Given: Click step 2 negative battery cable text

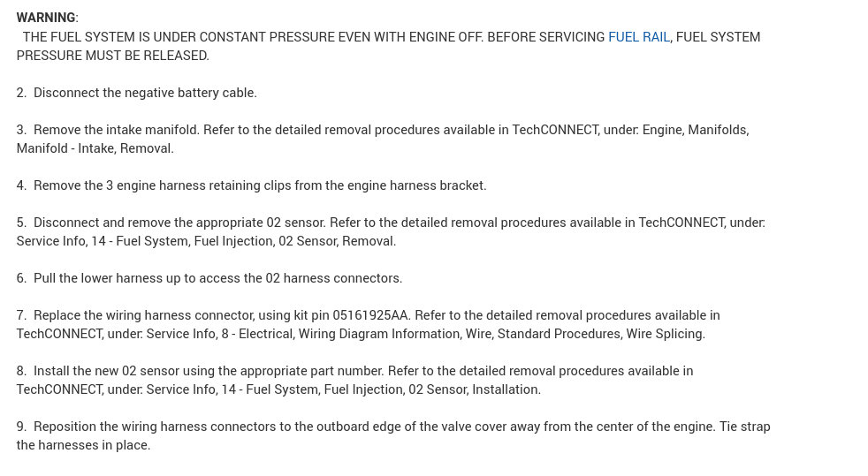Looking at the screenshot, I should click(x=145, y=93).
